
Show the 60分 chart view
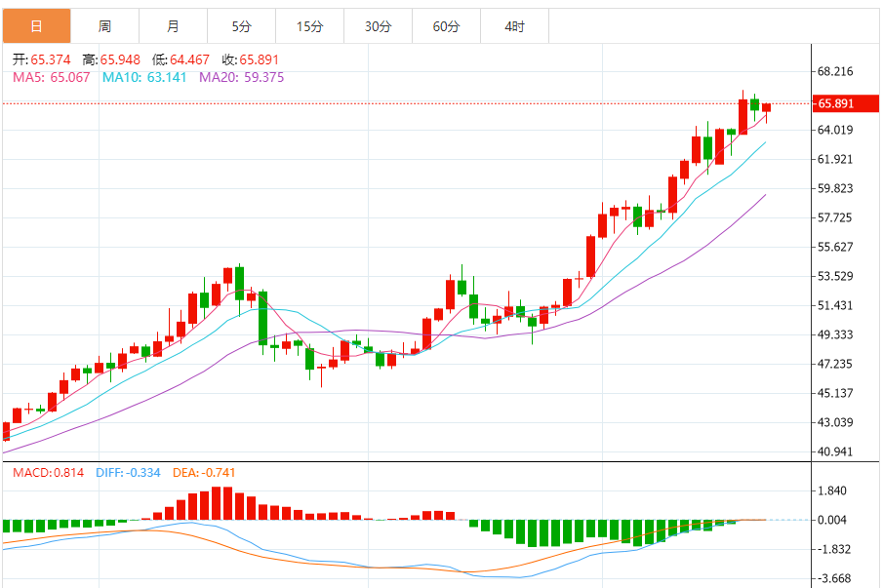[x=446, y=26]
